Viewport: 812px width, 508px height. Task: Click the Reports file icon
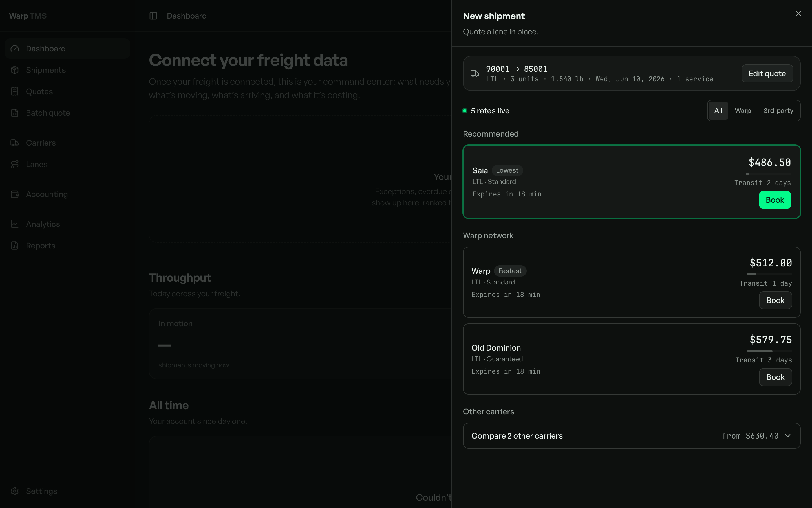pos(15,246)
